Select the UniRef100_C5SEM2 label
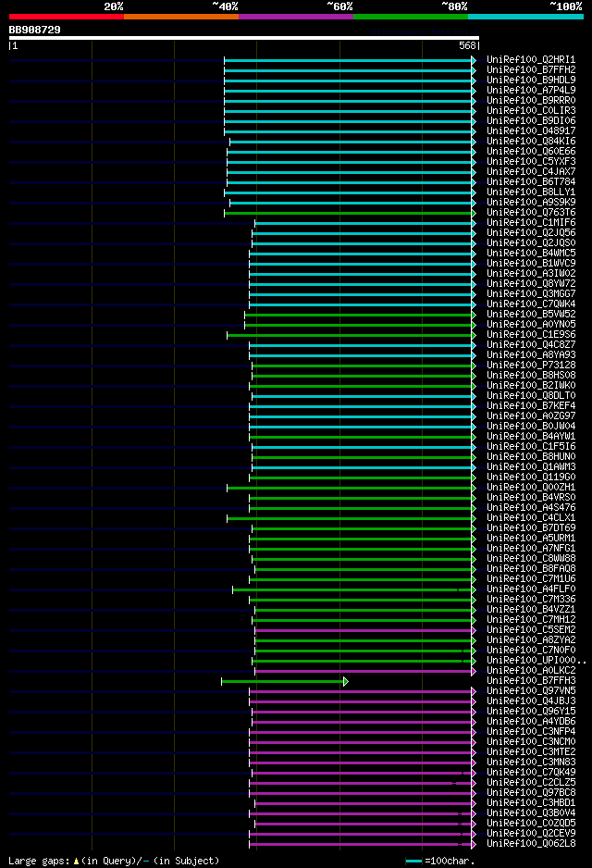 coord(531,630)
